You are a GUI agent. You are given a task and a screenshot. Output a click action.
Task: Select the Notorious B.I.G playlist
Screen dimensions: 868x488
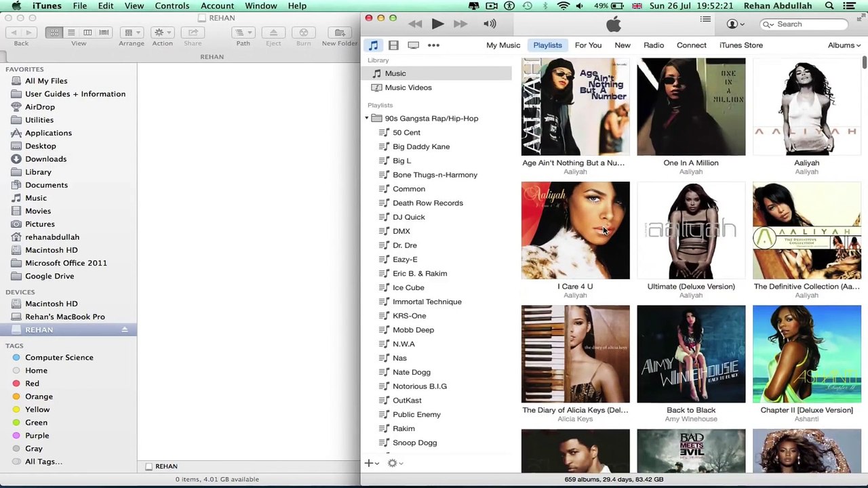[x=419, y=386]
